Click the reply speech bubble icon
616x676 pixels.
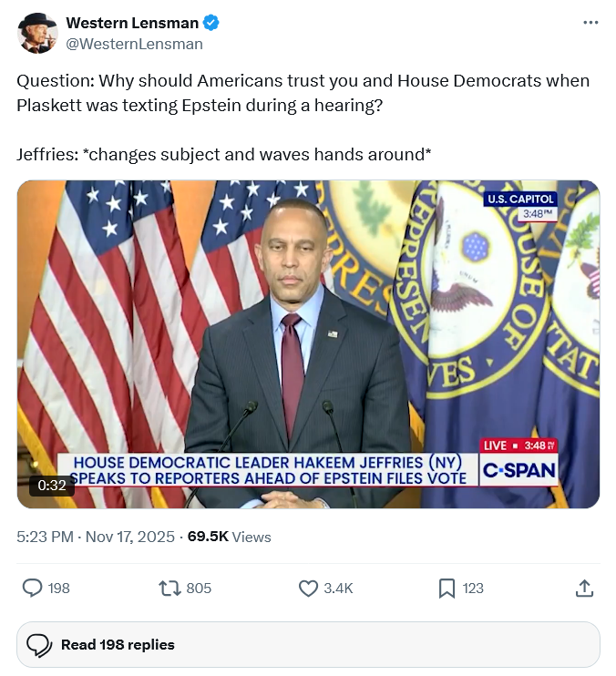pyautogui.click(x=32, y=589)
